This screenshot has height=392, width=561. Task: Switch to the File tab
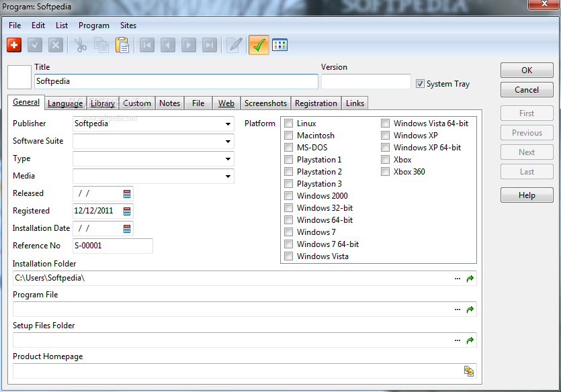[198, 103]
